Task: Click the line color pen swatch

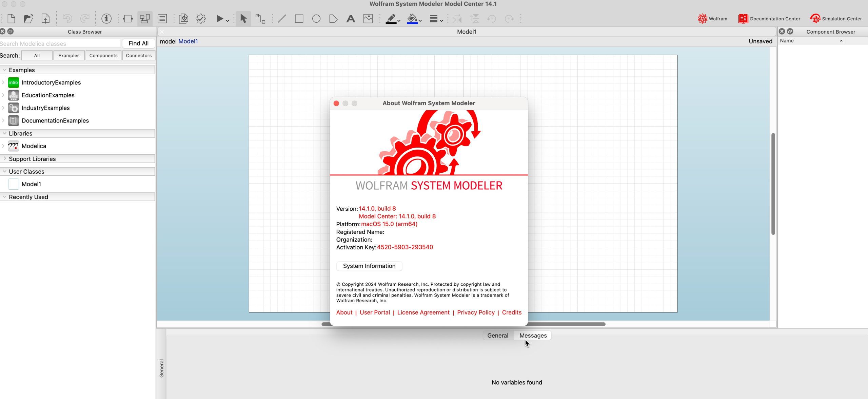Action: [x=391, y=19]
